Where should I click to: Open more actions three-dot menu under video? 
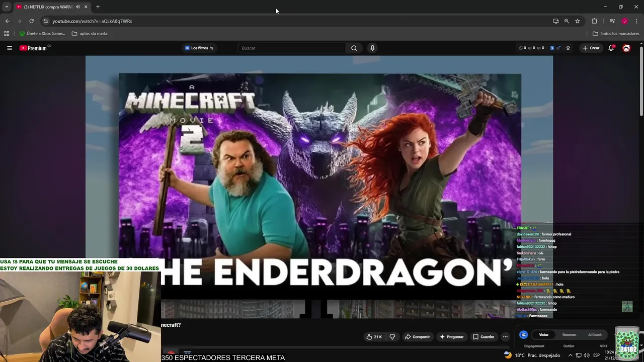point(505,337)
